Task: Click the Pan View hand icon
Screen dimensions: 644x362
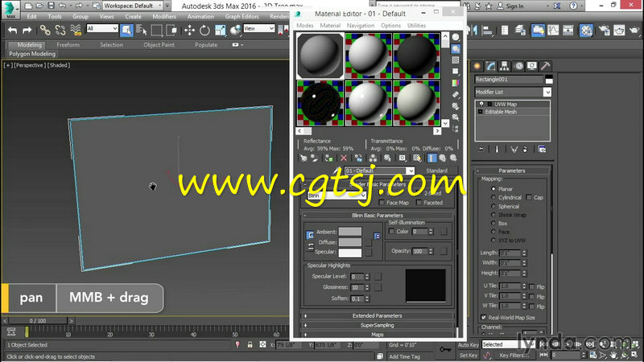Action: tap(613, 355)
